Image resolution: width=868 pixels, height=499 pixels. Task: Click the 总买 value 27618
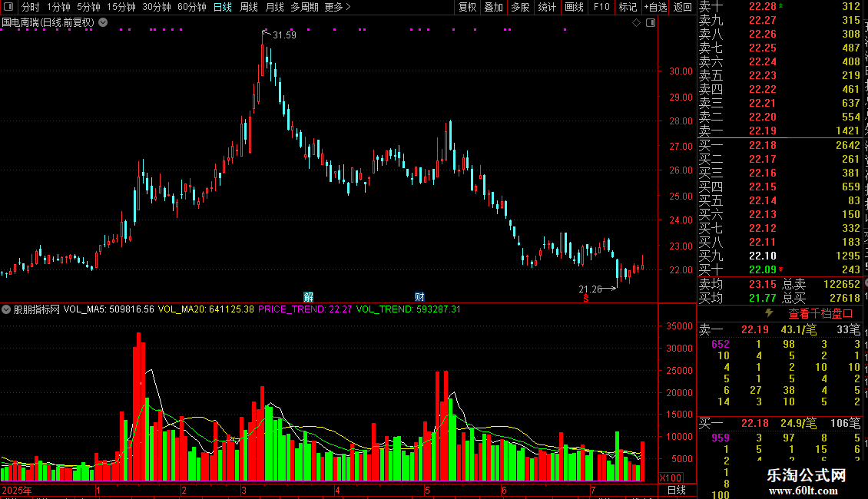click(845, 298)
